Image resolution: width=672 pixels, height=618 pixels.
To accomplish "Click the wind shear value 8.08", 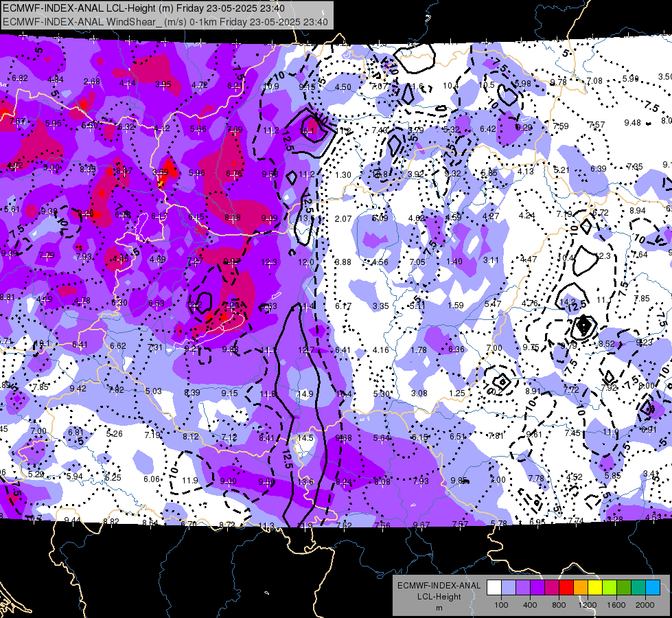I will [382, 481].
